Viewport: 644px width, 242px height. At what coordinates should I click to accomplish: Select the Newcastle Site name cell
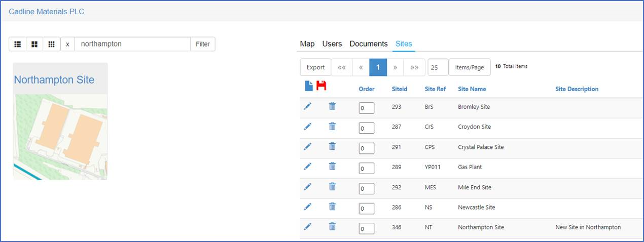pos(476,207)
